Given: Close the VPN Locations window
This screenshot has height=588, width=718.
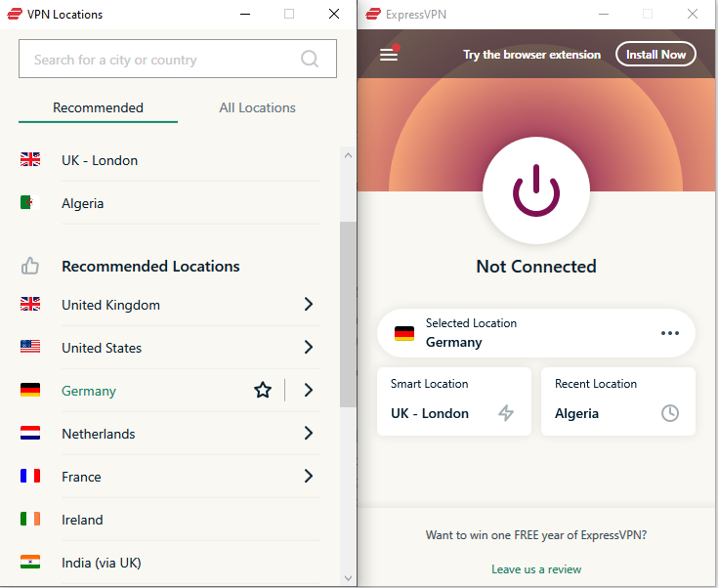Looking at the screenshot, I should [334, 14].
